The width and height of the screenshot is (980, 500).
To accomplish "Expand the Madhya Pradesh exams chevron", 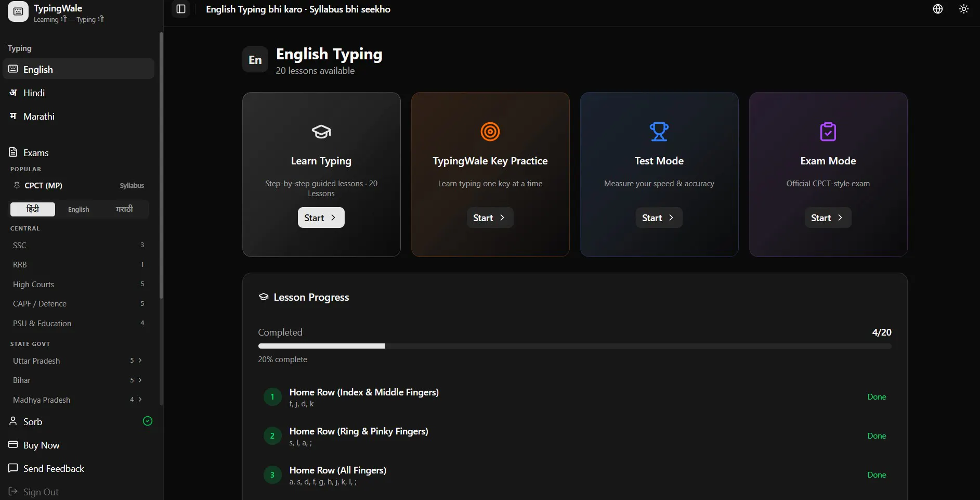I will coord(140,399).
